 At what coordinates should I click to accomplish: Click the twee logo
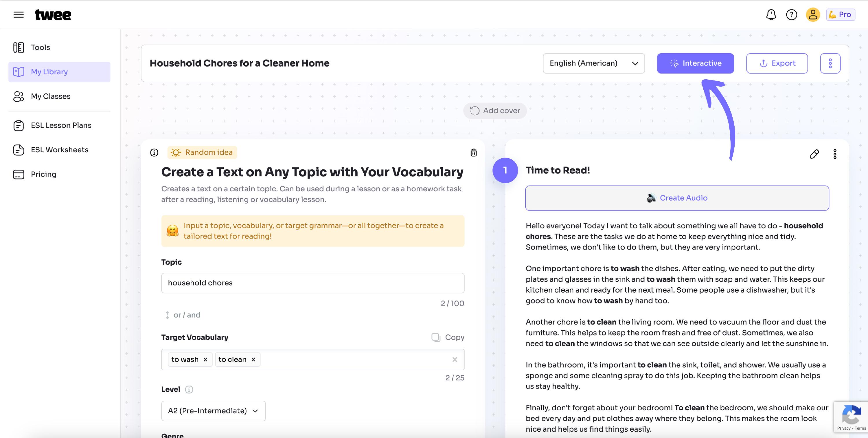coord(53,15)
